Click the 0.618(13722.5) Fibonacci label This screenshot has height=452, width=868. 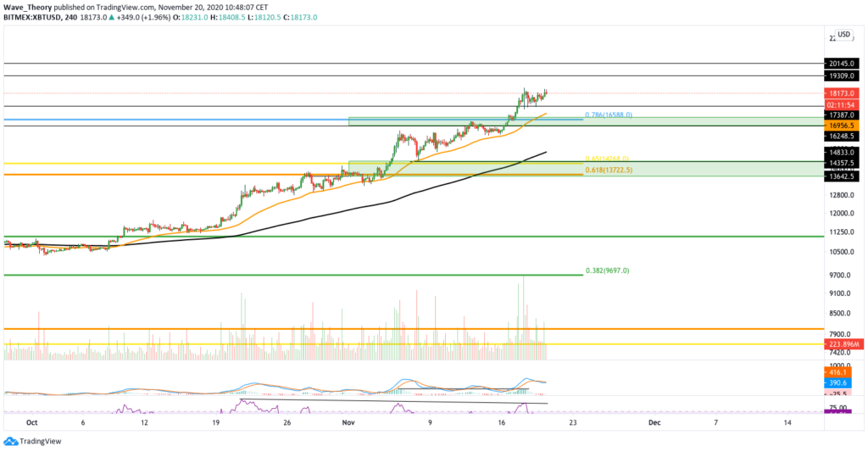(609, 170)
